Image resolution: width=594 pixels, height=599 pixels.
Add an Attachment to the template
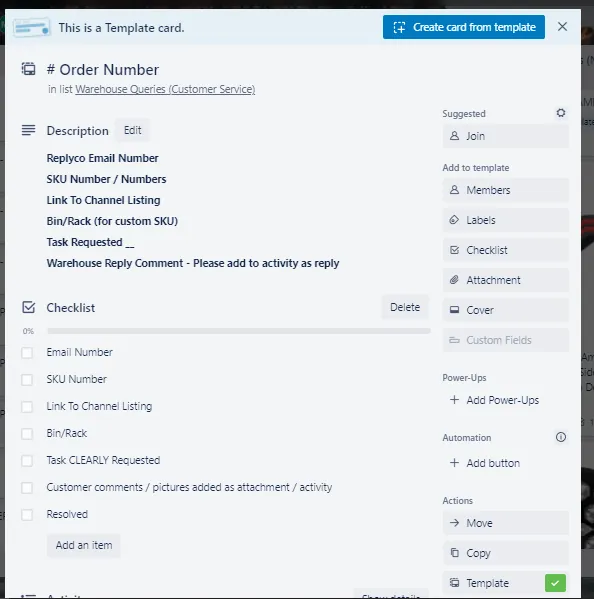pos(505,280)
